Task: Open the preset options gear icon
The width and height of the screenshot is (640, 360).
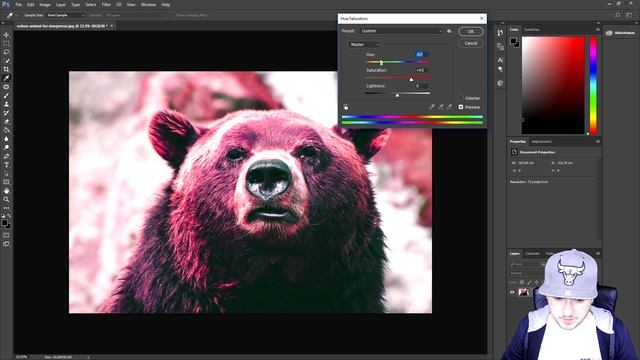Action: click(x=449, y=31)
